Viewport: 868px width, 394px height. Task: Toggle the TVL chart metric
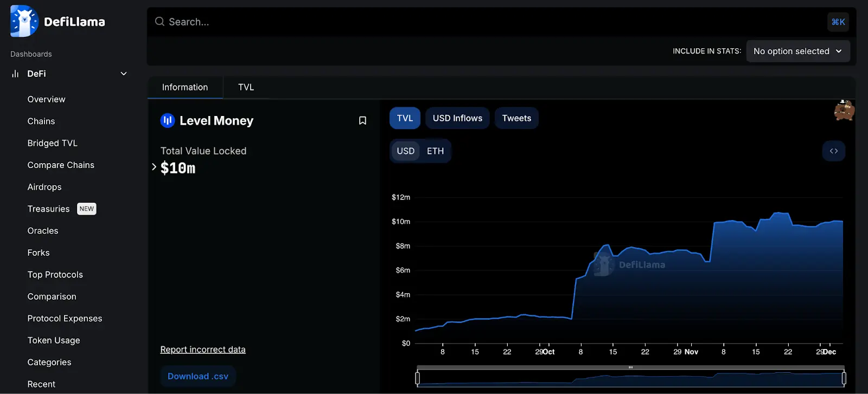[405, 118]
